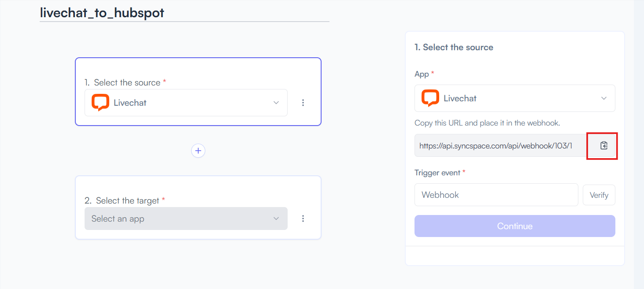Open three-dot menu on target step
Screen dimensions: 644x289
[x=303, y=219]
